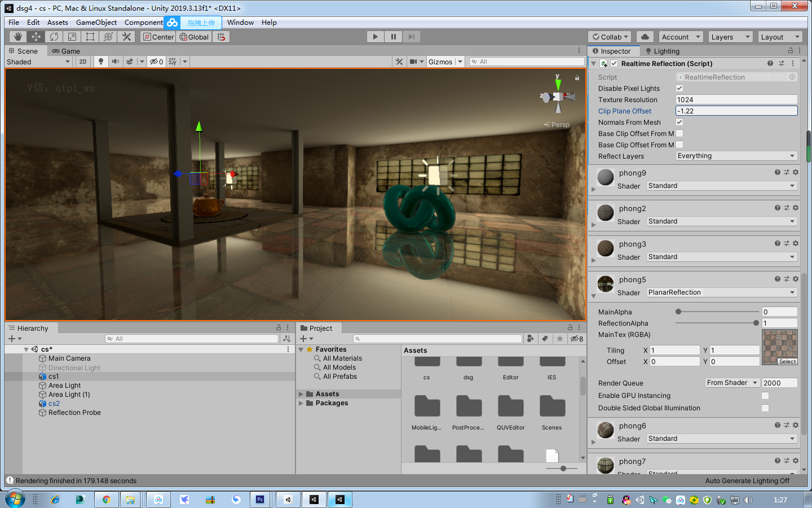Select the Move tool
Viewport: 812px width, 508px height.
point(36,37)
